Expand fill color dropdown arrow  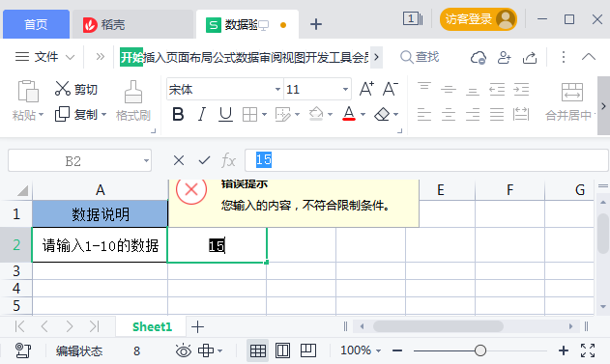330,115
